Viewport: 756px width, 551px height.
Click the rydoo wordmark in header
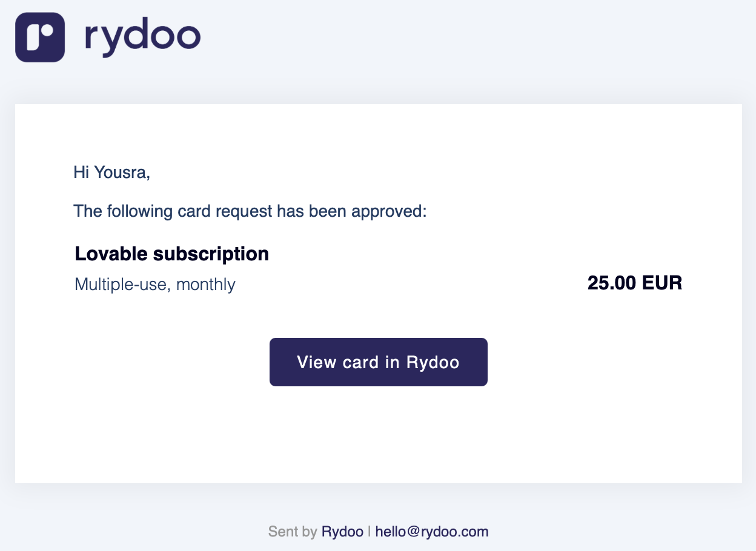tap(142, 38)
